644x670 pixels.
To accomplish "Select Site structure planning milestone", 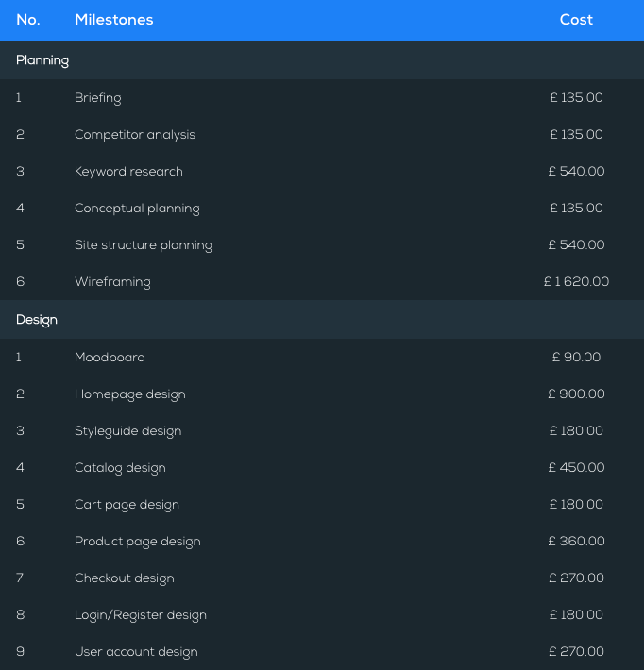I will point(144,245).
